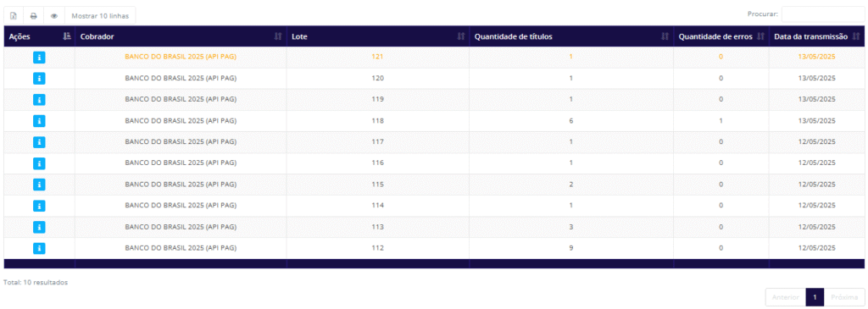This screenshot has height=309, width=868.
Task: Sort Ações column using sort icon
Action: 67,36
